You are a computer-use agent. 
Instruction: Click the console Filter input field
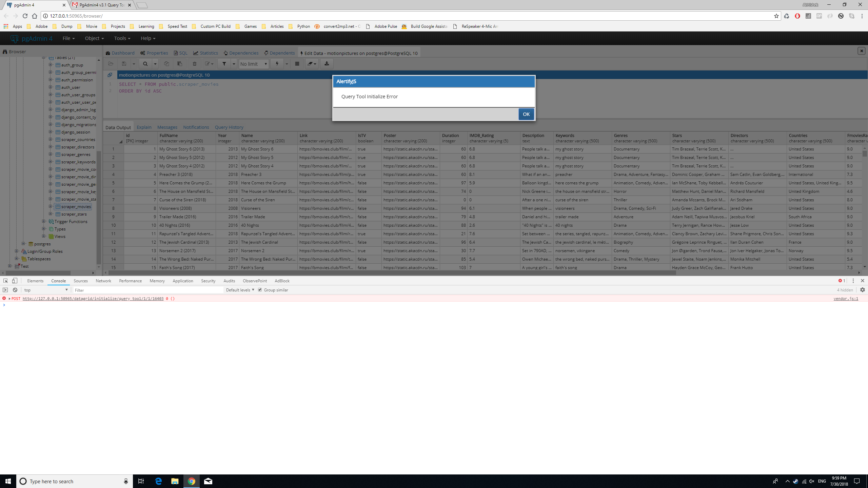click(x=148, y=290)
